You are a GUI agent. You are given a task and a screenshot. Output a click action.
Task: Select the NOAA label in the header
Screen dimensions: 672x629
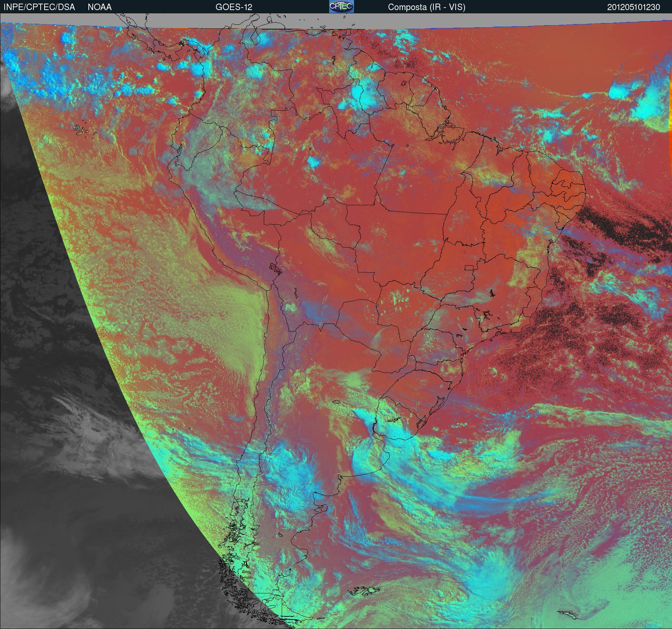(100, 7)
